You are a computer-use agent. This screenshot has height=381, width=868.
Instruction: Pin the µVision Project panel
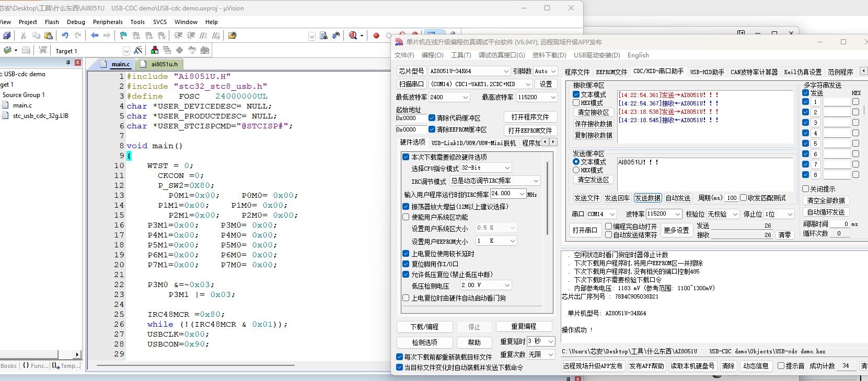pyautogui.click(x=68, y=63)
